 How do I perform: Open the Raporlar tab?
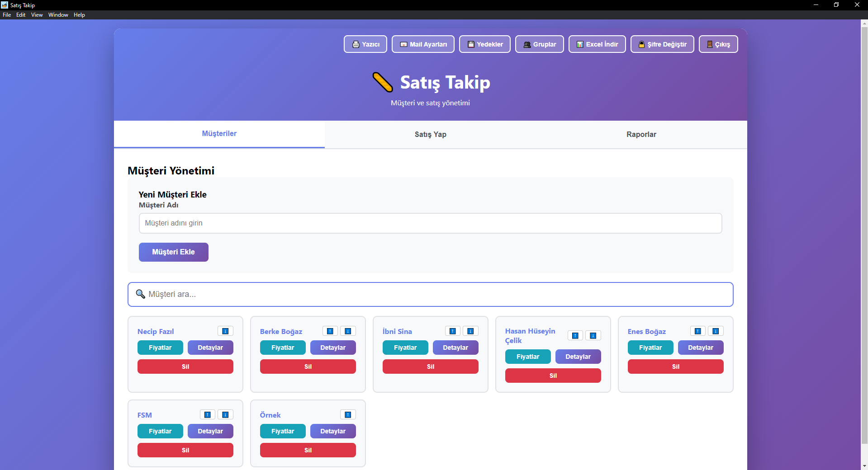641,135
